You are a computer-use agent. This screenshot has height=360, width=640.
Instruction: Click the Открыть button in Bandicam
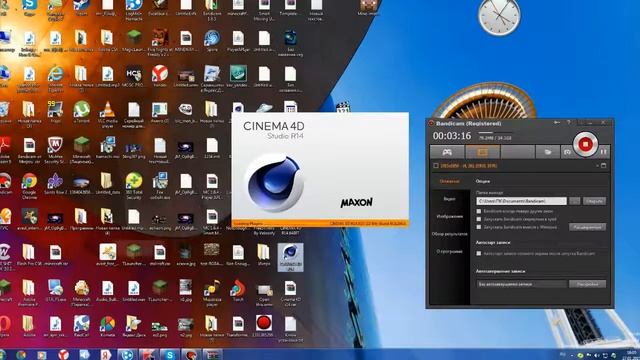pos(594,201)
